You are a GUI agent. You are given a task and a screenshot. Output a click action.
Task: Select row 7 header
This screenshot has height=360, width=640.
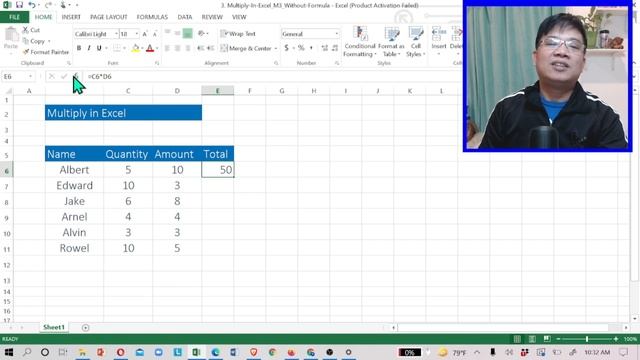point(7,187)
